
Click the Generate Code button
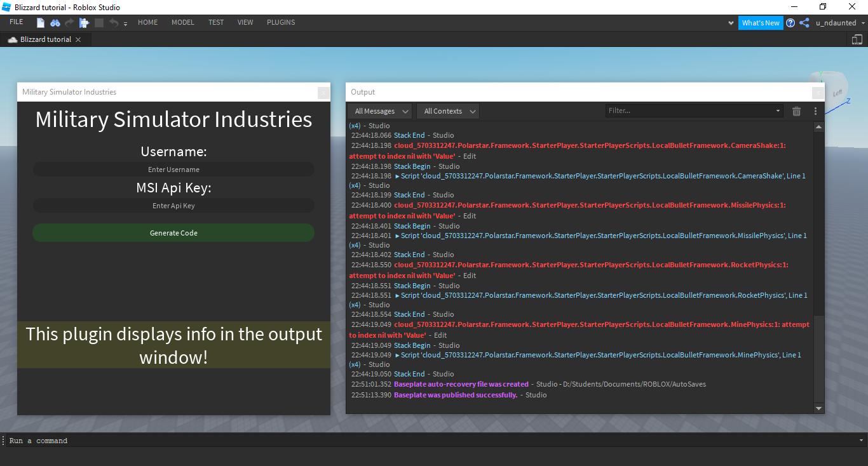pyautogui.click(x=173, y=233)
